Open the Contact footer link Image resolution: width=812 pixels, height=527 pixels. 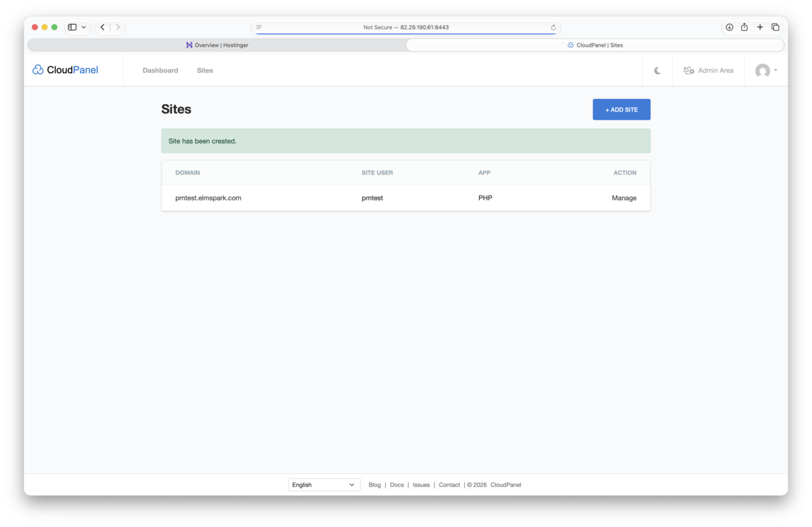(449, 485)
